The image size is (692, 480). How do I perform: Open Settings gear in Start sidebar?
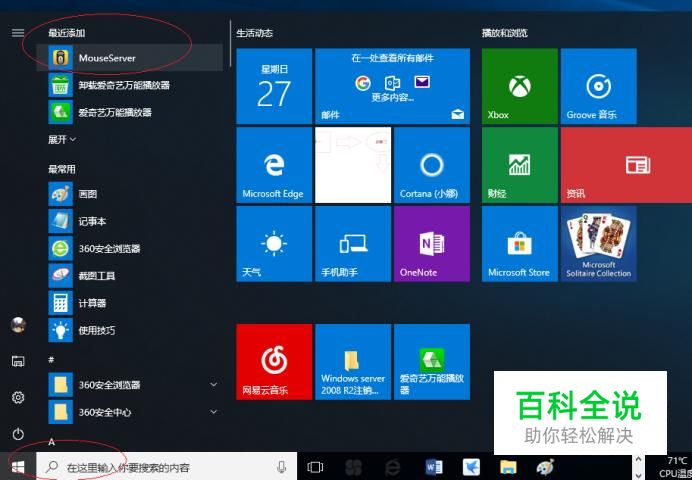(x=18, y=398)
